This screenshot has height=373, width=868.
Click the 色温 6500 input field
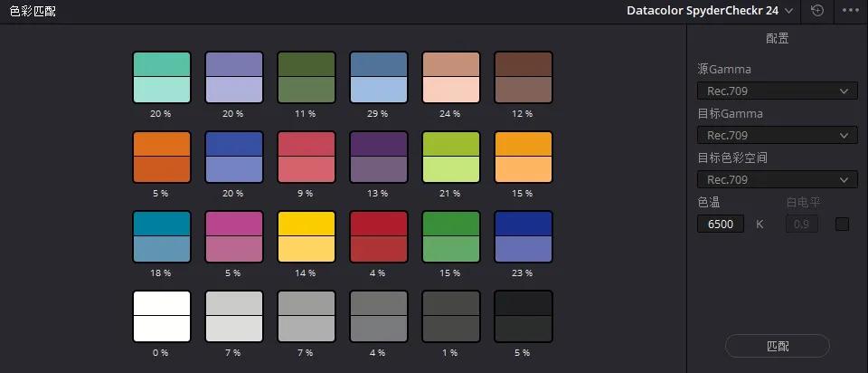point(721,224)
